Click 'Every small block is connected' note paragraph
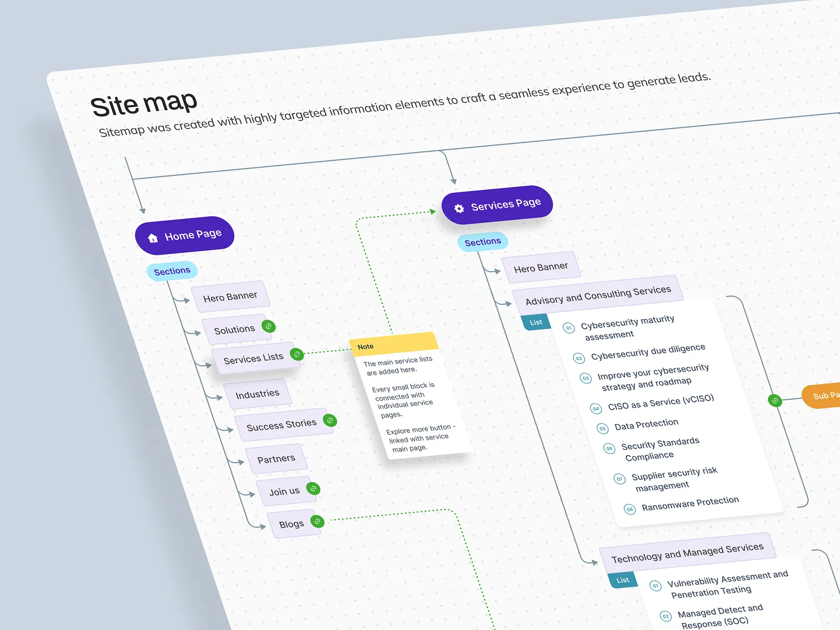Image resolution: width=840 pixels, height=630 pixels. pos(404,400)
